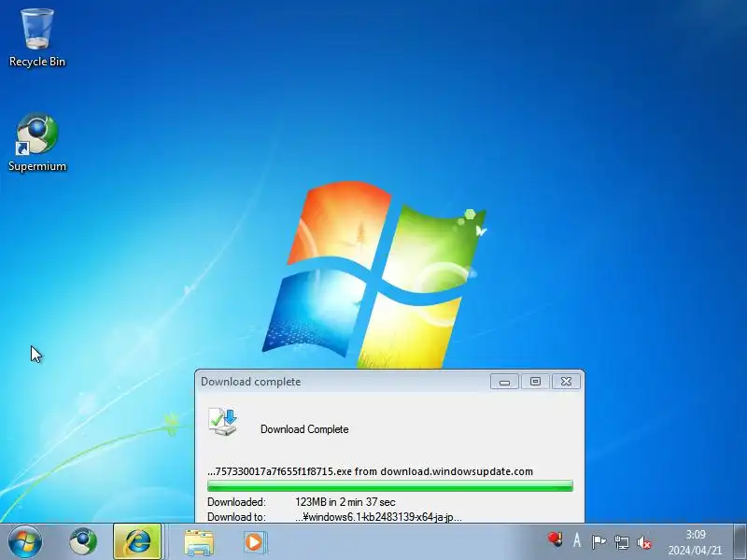Open Action Center flag tray icon
Image resolution: width=747 pixels, height=560 pixels.
pyautogui.click(x=599, y=541)
